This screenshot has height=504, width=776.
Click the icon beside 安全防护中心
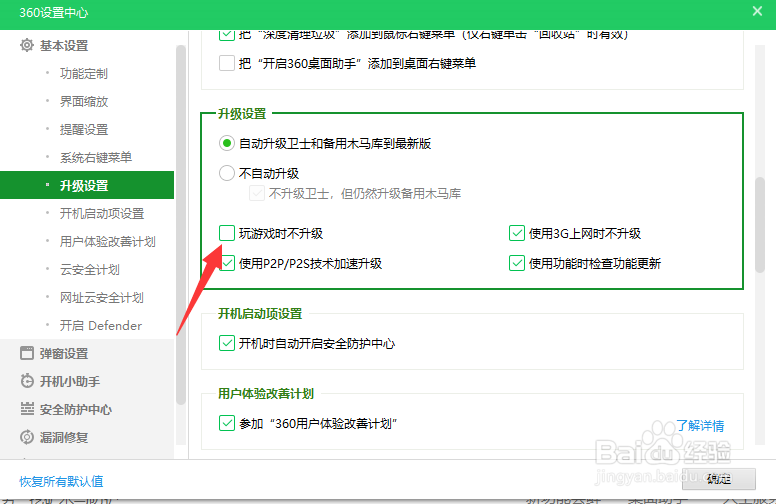pos(27,409)
